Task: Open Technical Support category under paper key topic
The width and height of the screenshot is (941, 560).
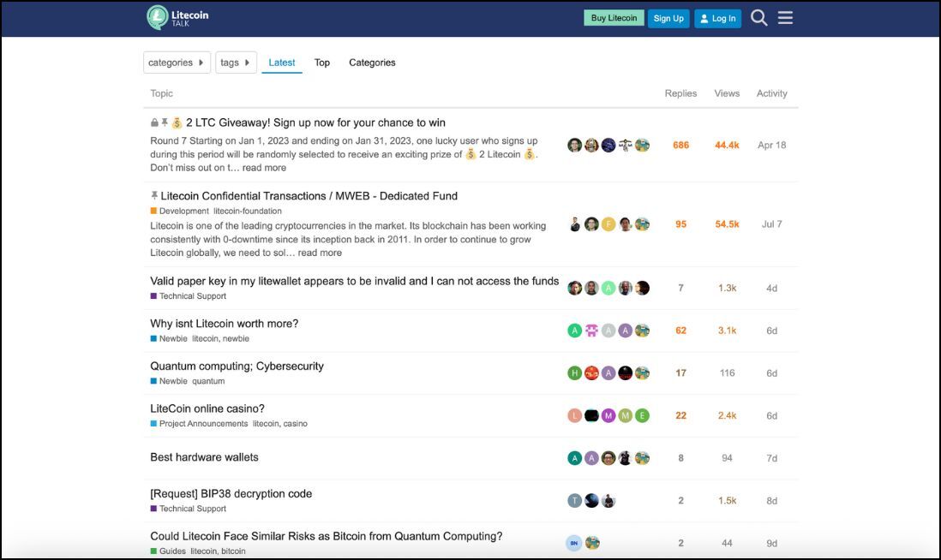Action: coord(188,296)
